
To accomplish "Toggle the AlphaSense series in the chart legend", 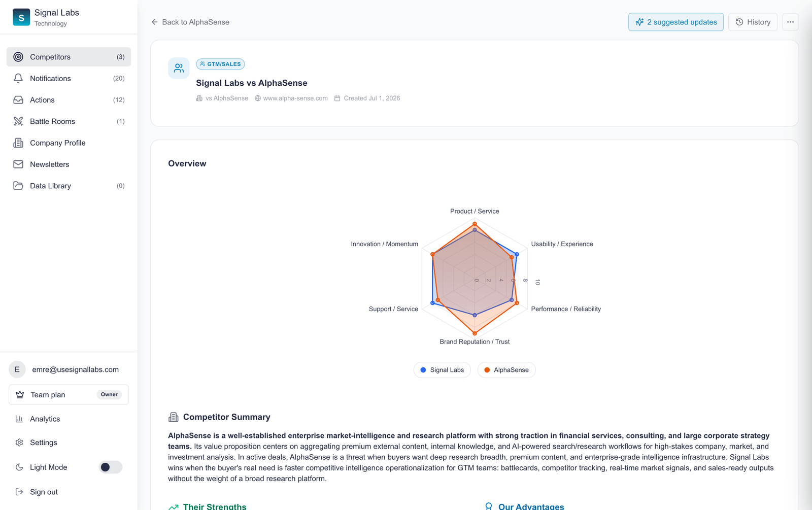I will 506,370.
